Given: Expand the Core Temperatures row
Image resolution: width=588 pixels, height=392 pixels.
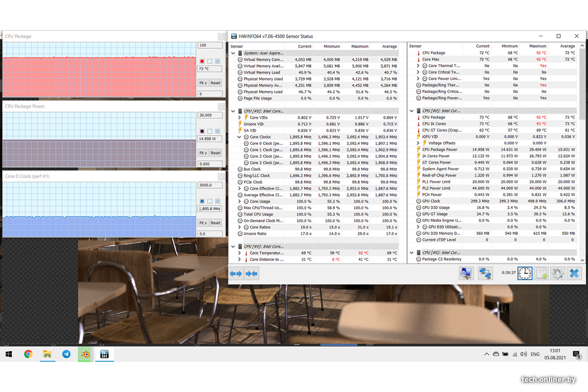Looking at the screenshot, I should [x=239, y=253].
